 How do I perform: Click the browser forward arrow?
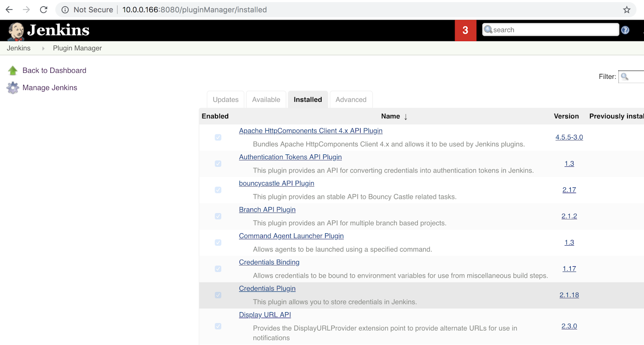[x=27, y=10]
